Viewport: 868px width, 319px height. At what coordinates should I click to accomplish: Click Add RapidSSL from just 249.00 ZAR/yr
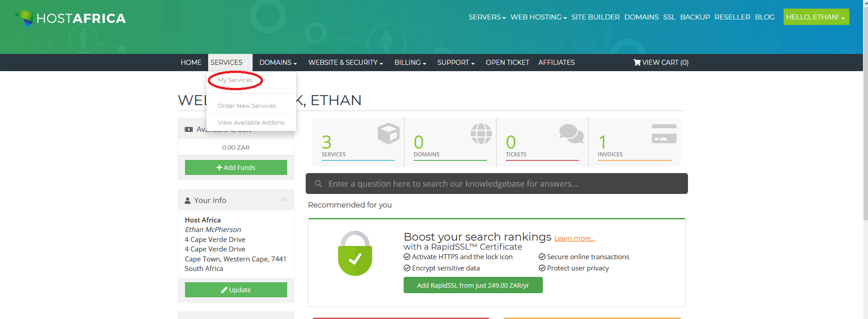coord(473,285)
